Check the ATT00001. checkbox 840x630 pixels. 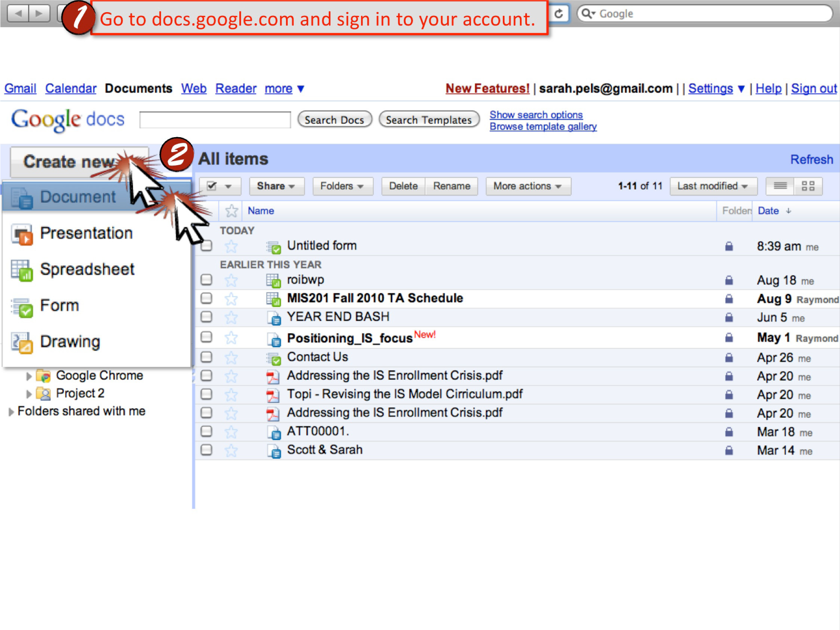click(x=206, y=431)
